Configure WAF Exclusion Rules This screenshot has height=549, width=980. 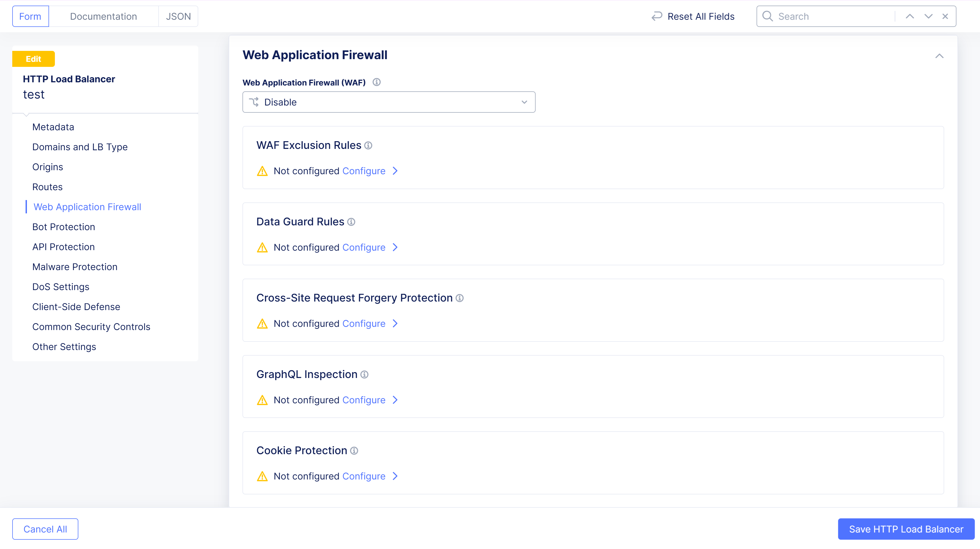(364, 171)
